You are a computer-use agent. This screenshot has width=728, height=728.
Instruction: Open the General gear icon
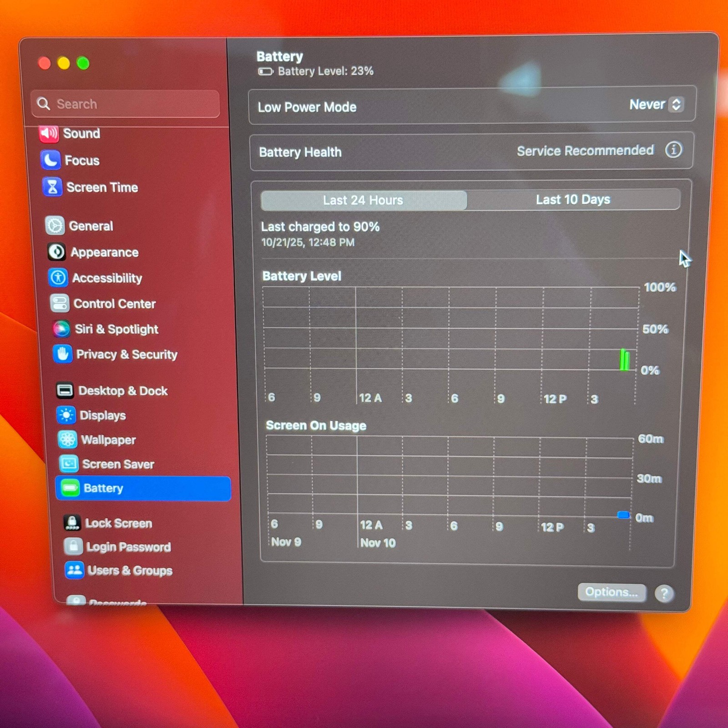(x=55, y=226)
